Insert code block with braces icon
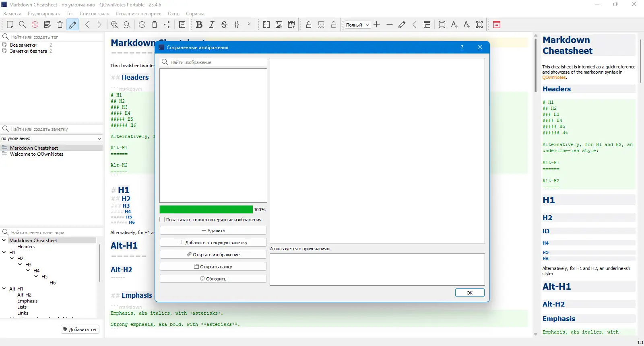 point(237,25)
